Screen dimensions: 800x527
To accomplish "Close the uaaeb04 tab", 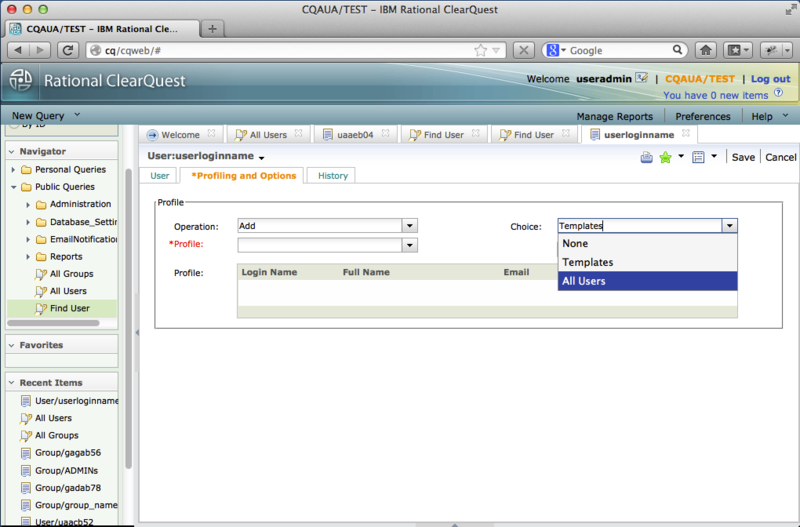I will click(x=385, y=133).
